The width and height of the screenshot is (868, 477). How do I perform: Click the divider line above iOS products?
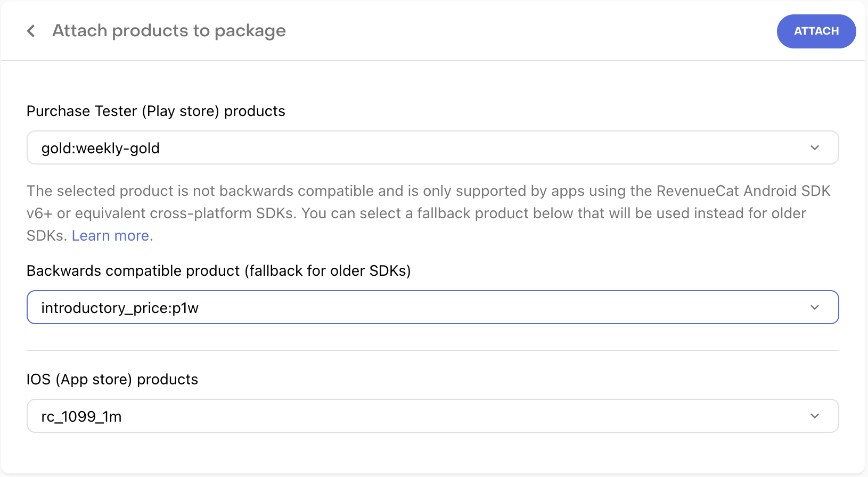432,350
